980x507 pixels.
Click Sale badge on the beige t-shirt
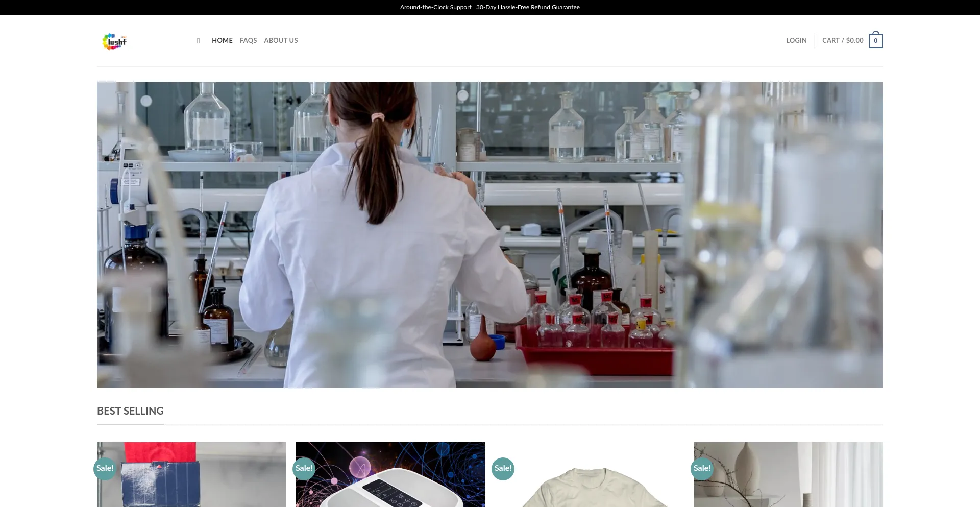[503, 468]
